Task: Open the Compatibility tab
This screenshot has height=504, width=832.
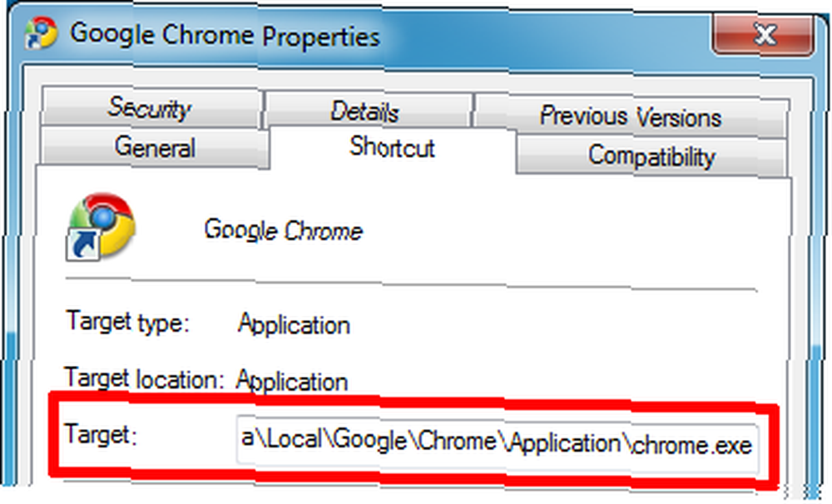Action: [651, 156]
